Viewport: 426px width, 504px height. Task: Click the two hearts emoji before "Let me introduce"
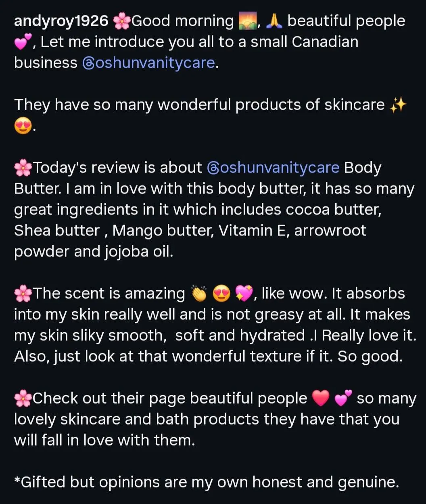[23, 42]
